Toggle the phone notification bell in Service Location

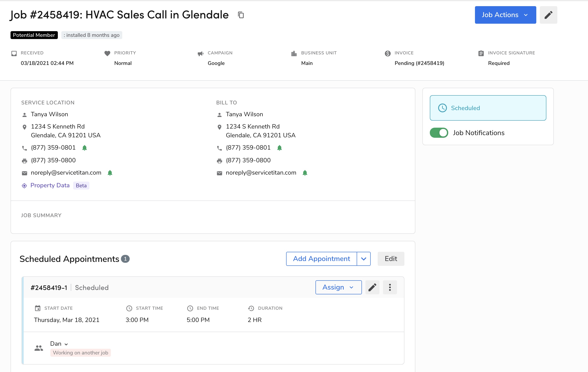click(85, 148)
